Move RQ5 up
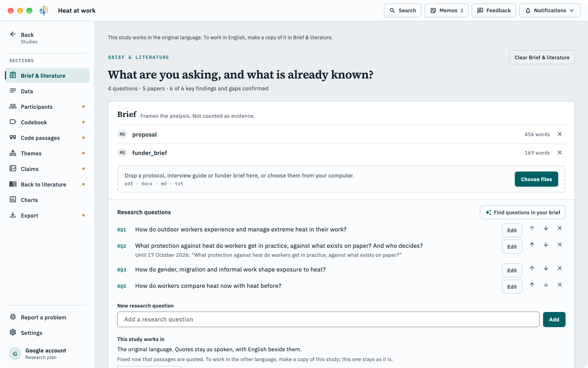The image size is (588, 368). pos(532,285)
